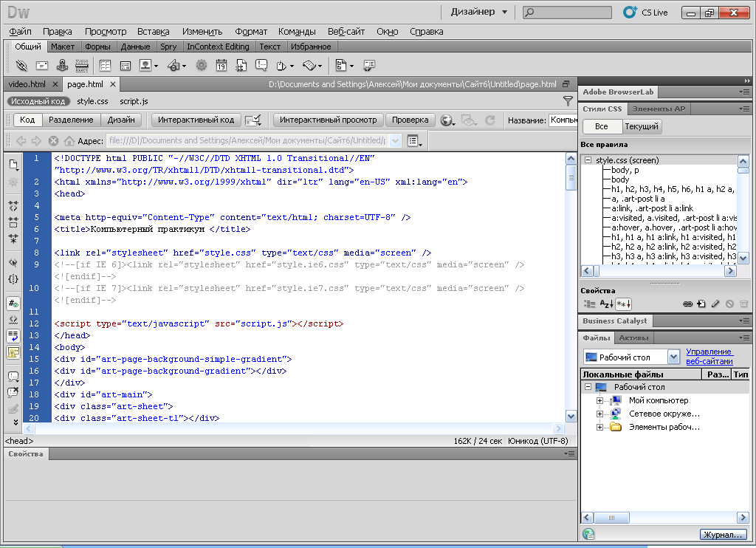Toggle Highlight Invalid Code button
756x548 pixels.
[13, 320]
